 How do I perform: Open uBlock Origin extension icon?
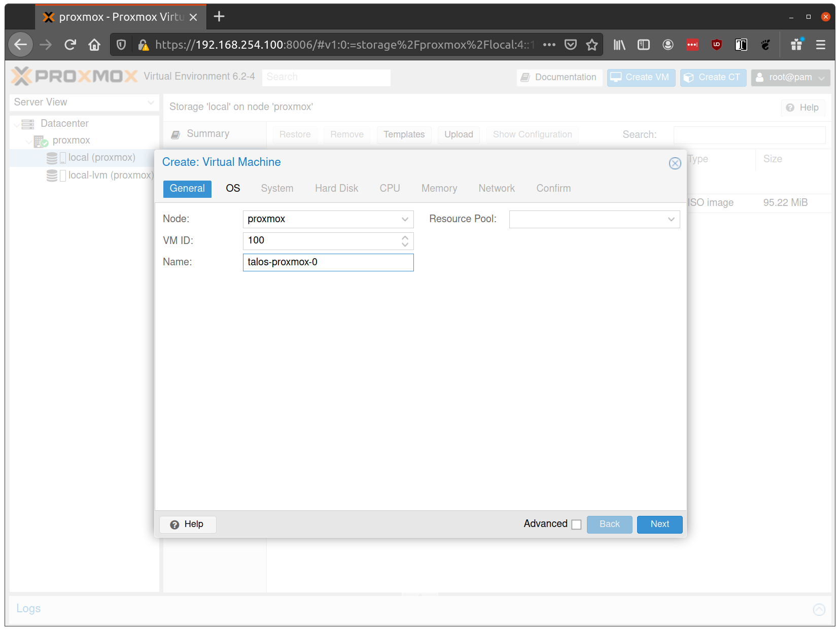[717, 45]
